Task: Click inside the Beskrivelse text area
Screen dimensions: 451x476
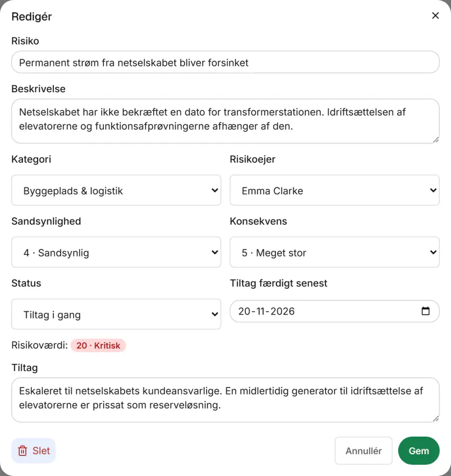Action: tap(225, 121)
